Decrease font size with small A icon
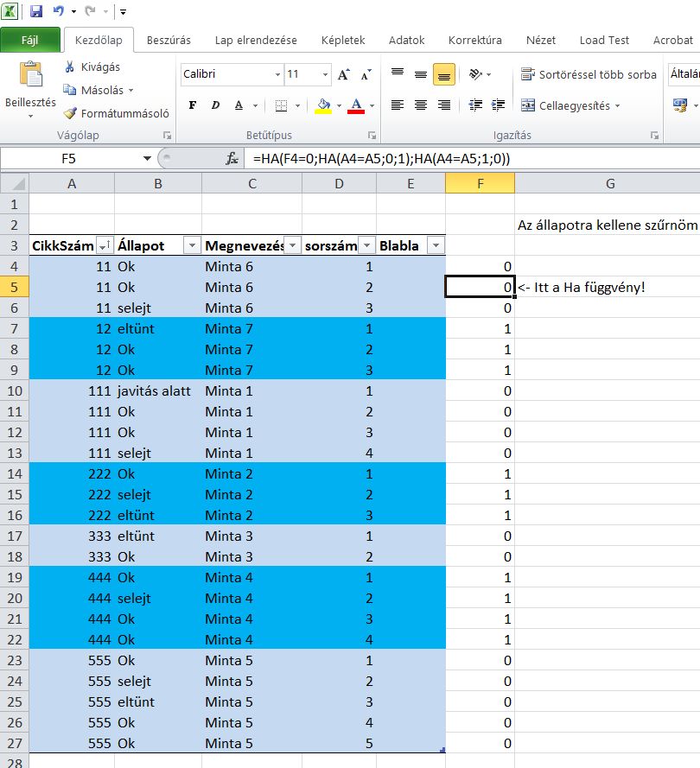 point(366,74)
